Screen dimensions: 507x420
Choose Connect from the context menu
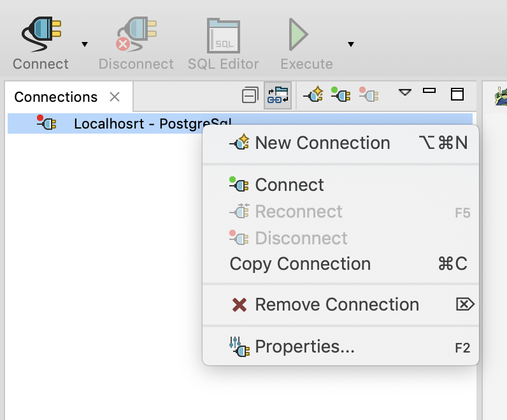click(289, 185)
